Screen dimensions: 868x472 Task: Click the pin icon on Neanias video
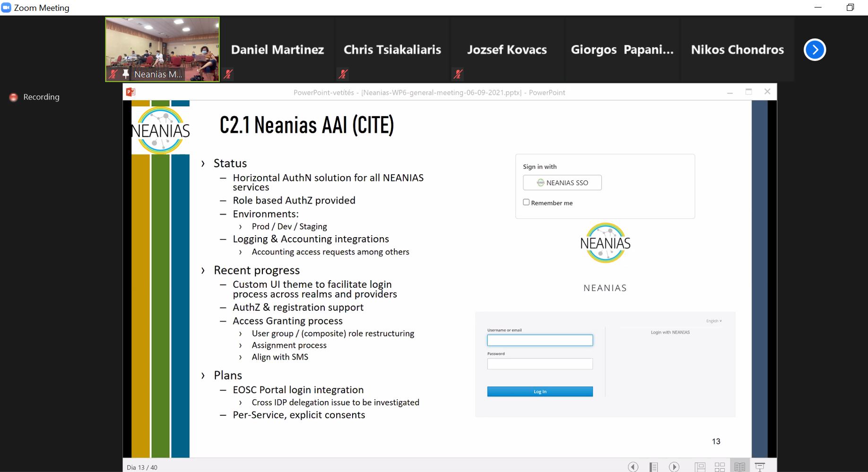click(x=125, y=74)
